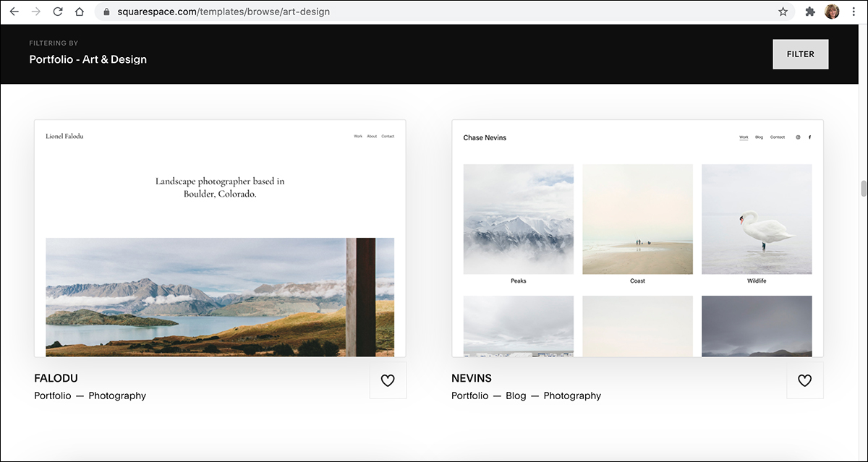Image resolution: width=868 pixels, height=462 pixels.
Task: Open the Instagram icon in Nevins preview nav
Action: (798, 137)
